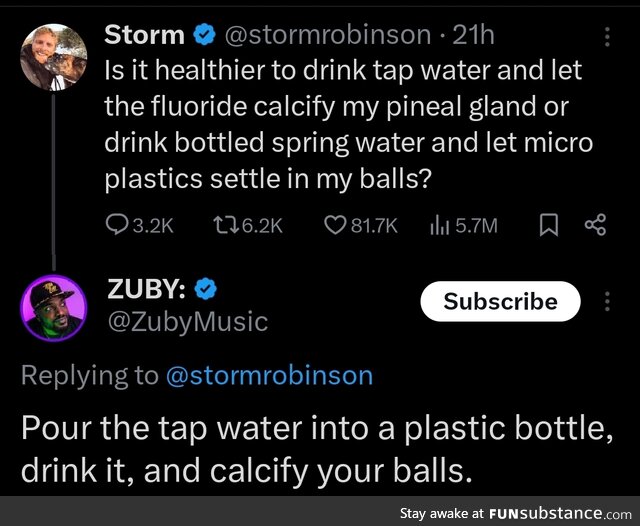Click the @ZubyMusic handle
Screen dimensions: 640x526
click(x=186, y=321)
